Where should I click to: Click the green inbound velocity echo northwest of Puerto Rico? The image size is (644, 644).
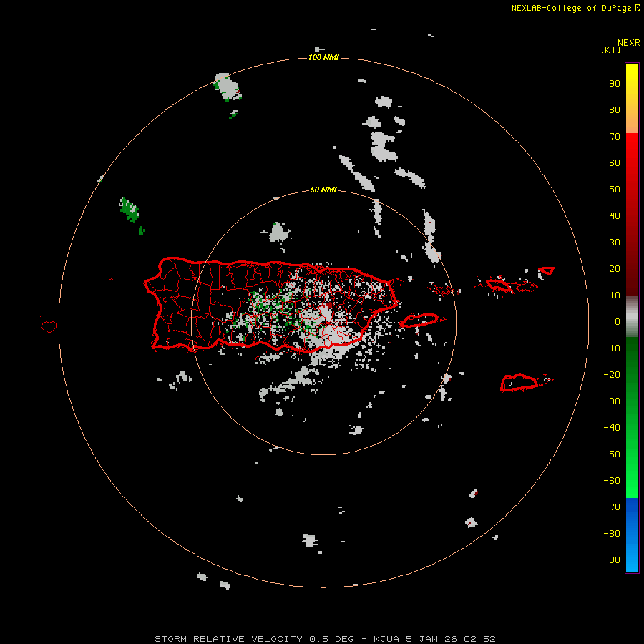(x=130, y=210)
